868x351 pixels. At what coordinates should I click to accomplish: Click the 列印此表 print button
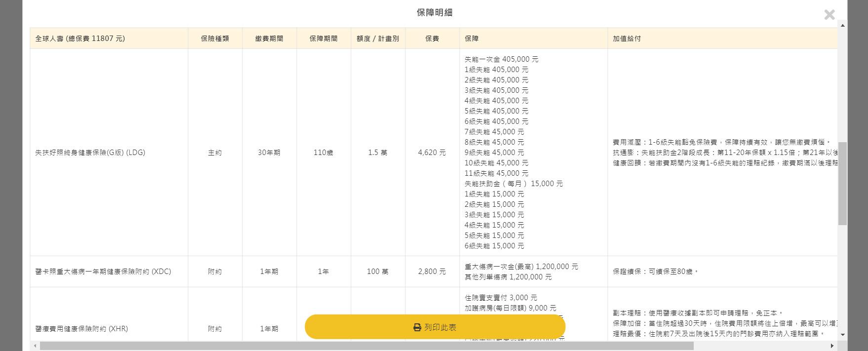click(435, 327)
